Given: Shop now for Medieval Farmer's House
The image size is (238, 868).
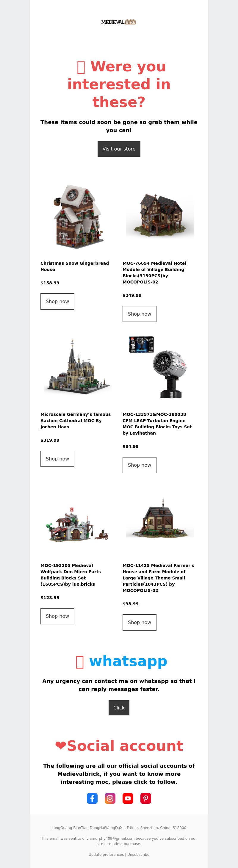Looking at the screenshot, I should click(140, 622).
